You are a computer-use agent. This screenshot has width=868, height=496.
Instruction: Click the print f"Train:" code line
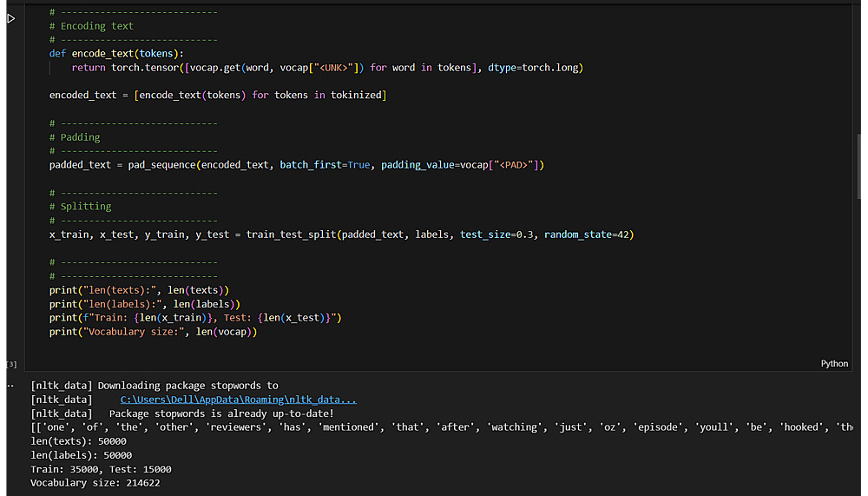tap(195, 318)
